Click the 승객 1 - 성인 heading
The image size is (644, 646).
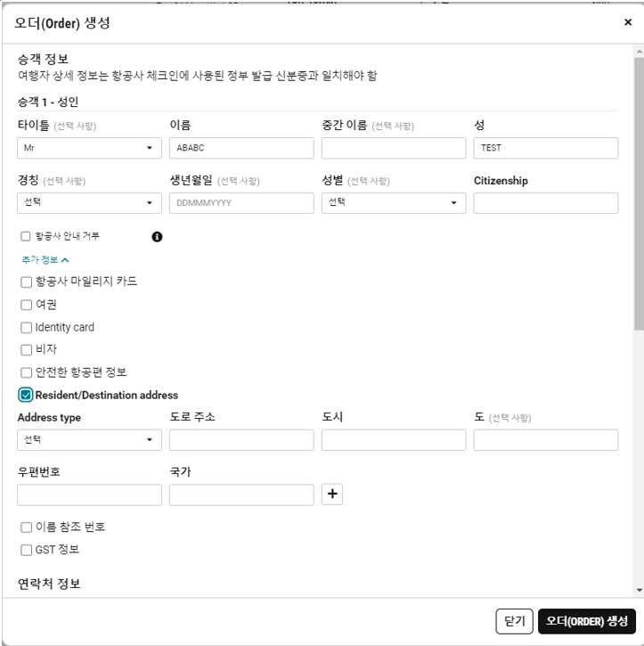[x=48, y=102]
